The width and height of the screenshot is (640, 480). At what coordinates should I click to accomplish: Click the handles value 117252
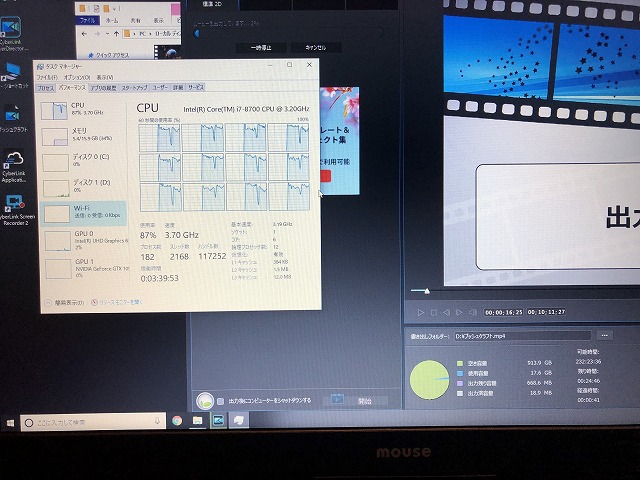(x=212, y=256)
